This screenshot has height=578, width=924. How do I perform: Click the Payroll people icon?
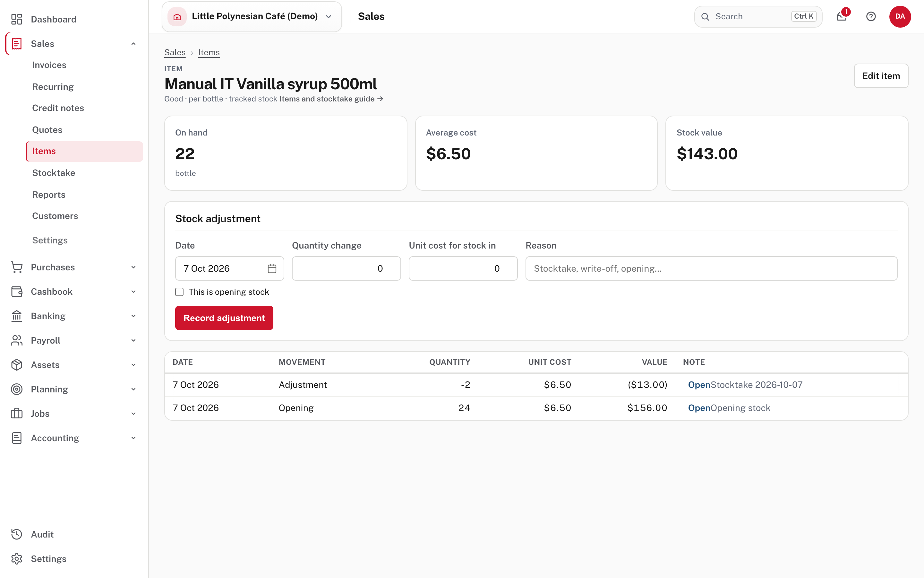[16, 340]
